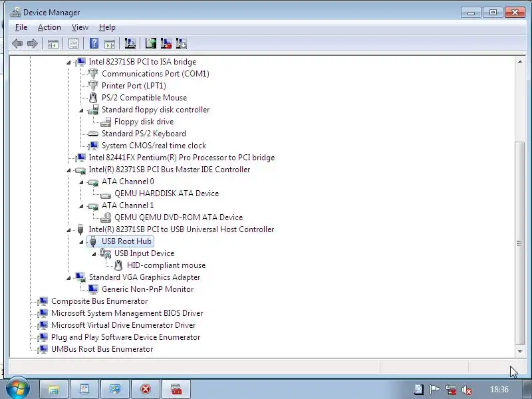
Task: Click the Communications Port (COM1) icon
Action: (x=93, y=74)
